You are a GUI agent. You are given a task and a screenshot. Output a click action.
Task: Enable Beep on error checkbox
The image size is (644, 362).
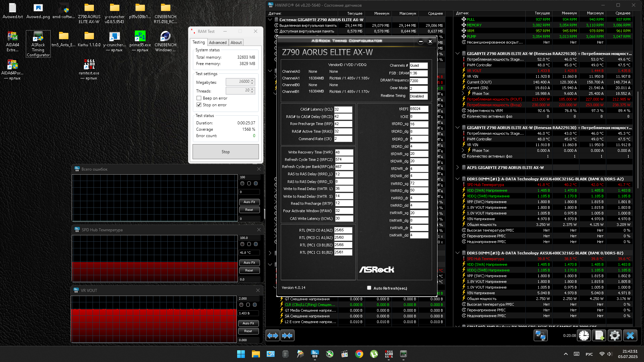[199, 98]
